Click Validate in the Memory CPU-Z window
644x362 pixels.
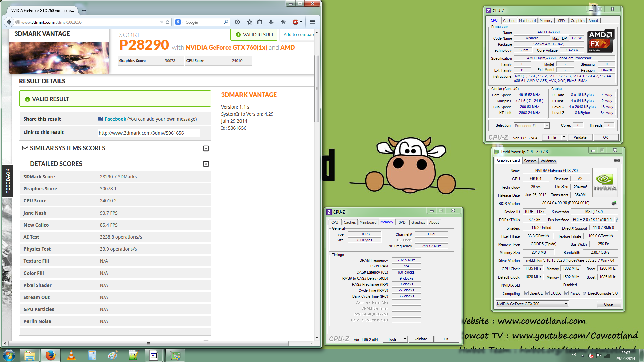pyautogui.click(x=421, y=339)
